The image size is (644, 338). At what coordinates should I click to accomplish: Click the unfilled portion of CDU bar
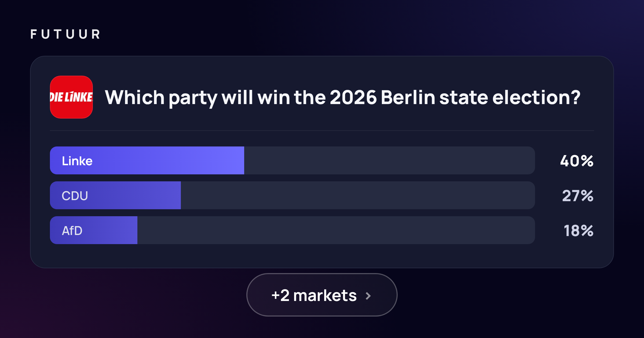358,195
